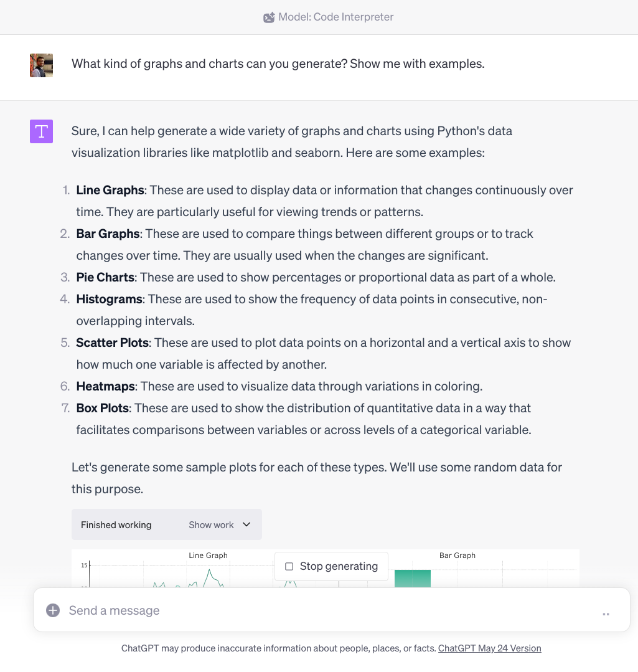The image size is (638, 672).
Task: Click the purple T assistant avatar
Action: click(41, 131)
